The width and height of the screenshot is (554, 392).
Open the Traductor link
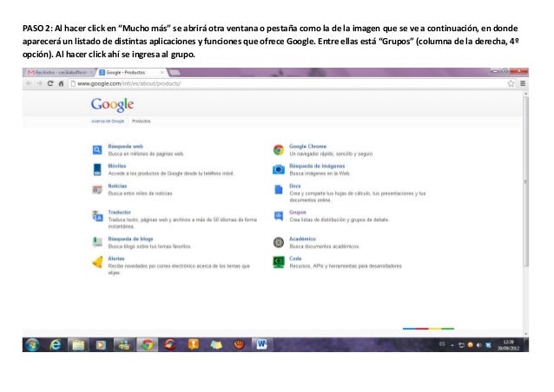120,212
